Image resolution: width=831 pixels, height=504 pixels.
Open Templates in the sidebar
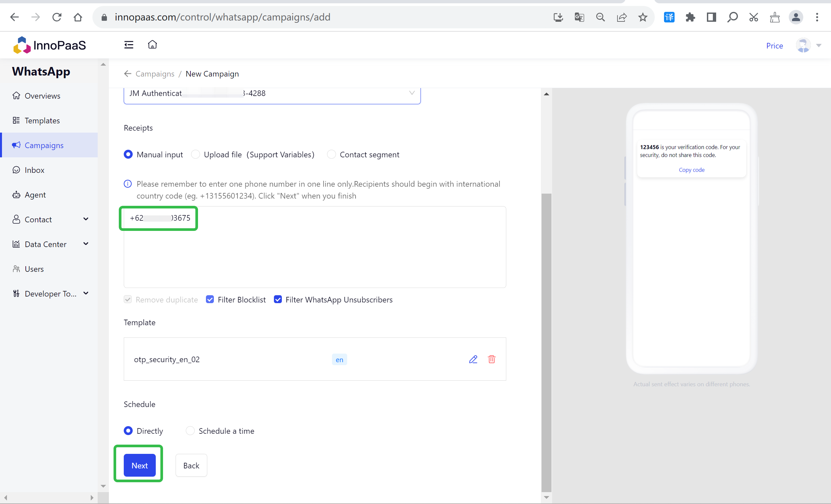coord(42,121)
